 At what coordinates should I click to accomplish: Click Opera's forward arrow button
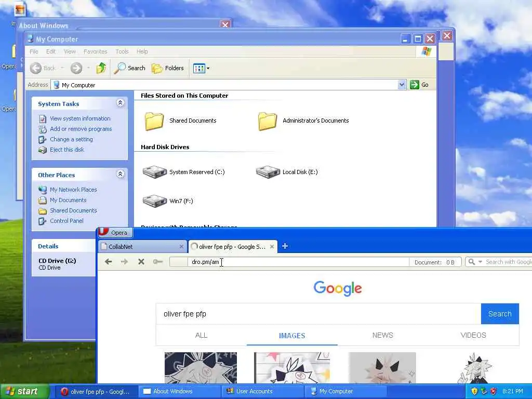[125, 262]
